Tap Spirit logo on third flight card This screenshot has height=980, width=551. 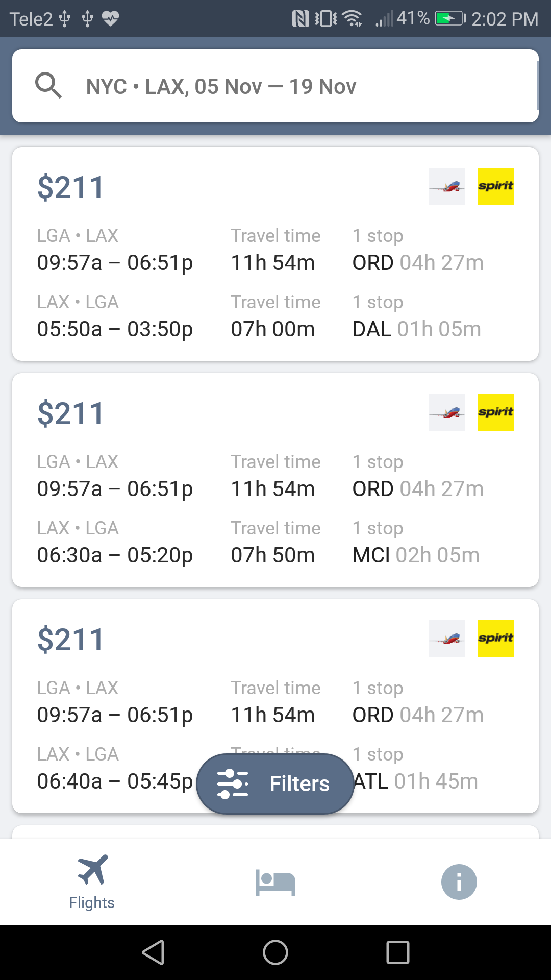(495, 639)
